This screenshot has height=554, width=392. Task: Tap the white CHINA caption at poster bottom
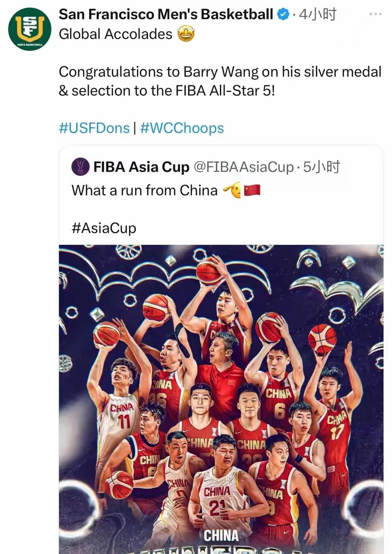click(221, 535)
